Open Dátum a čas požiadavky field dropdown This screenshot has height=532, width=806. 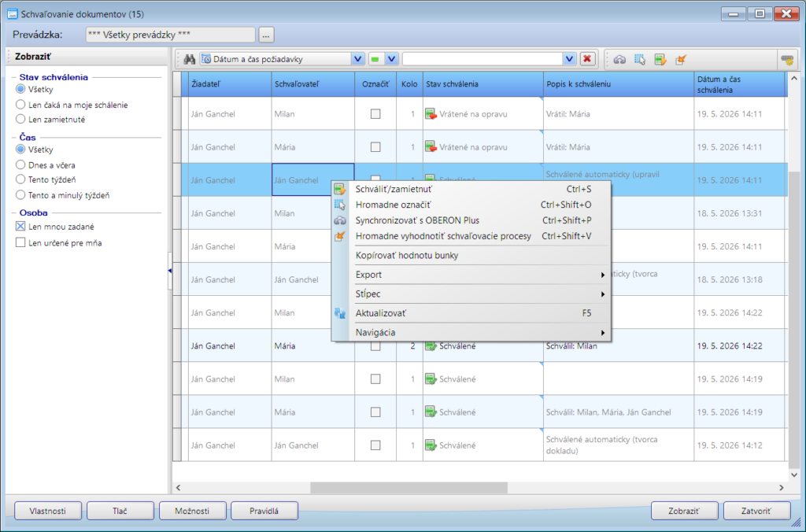[358, 59]
